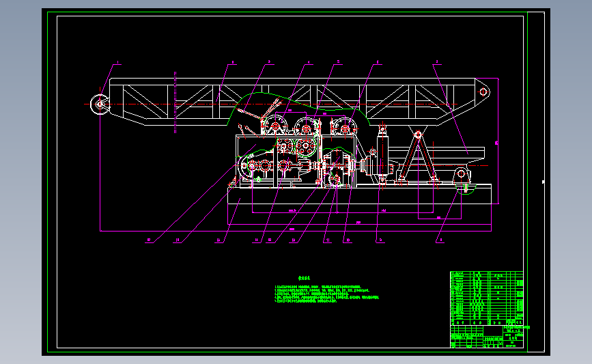Select the green parts list table
Image resolution: width=592 pixels, height=364 pixels.
[x=487, y=298]
